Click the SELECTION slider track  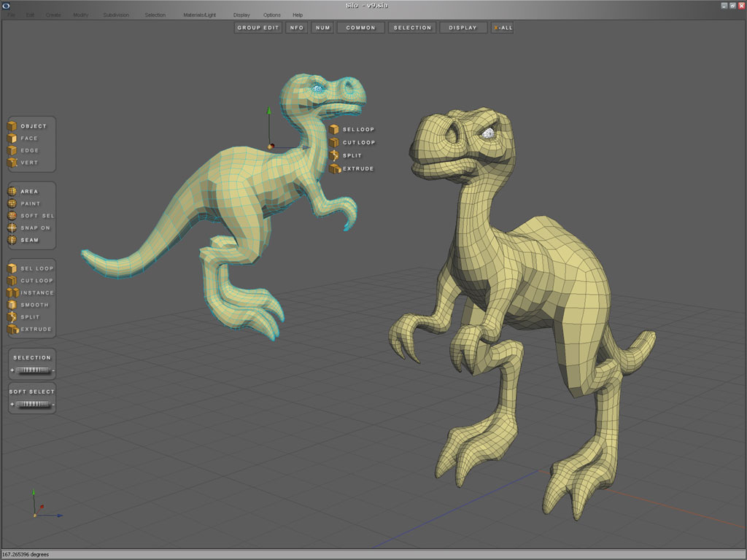32,370
